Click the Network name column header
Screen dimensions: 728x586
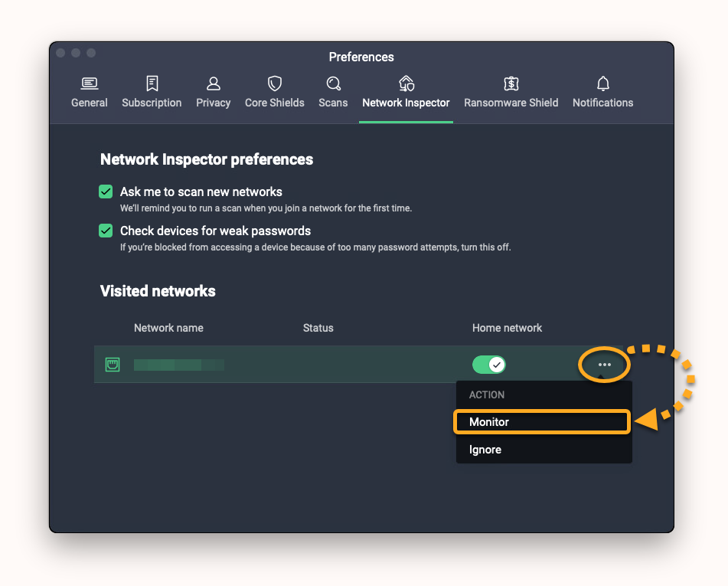tap(168, 328)
